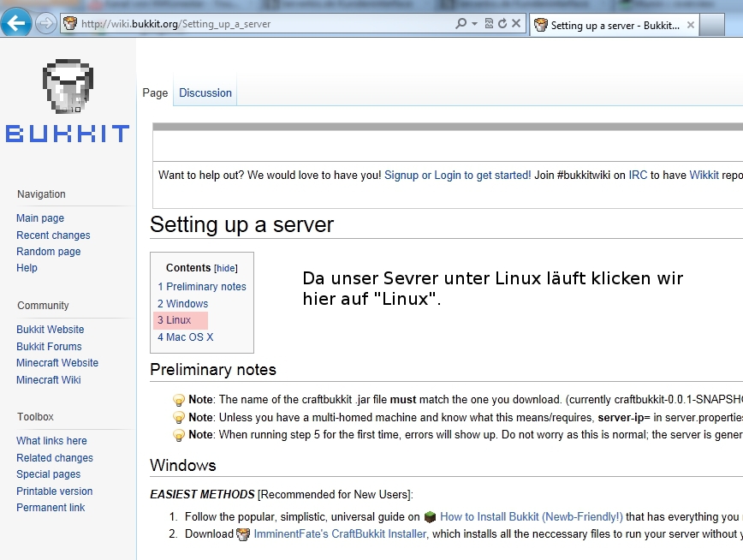Open Minecraft Wiki link
Viewport: 743px width, 560px height.
[x=48, y=380]
